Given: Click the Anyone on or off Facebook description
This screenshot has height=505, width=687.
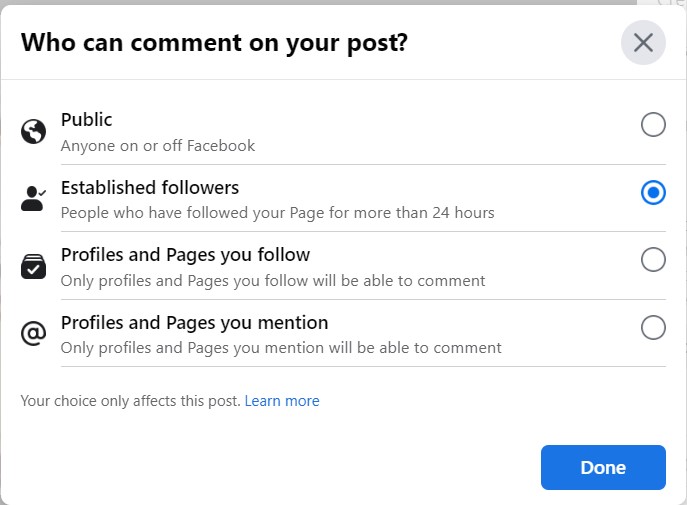Looking at the screenshot, I should click(x=158, y=145).
